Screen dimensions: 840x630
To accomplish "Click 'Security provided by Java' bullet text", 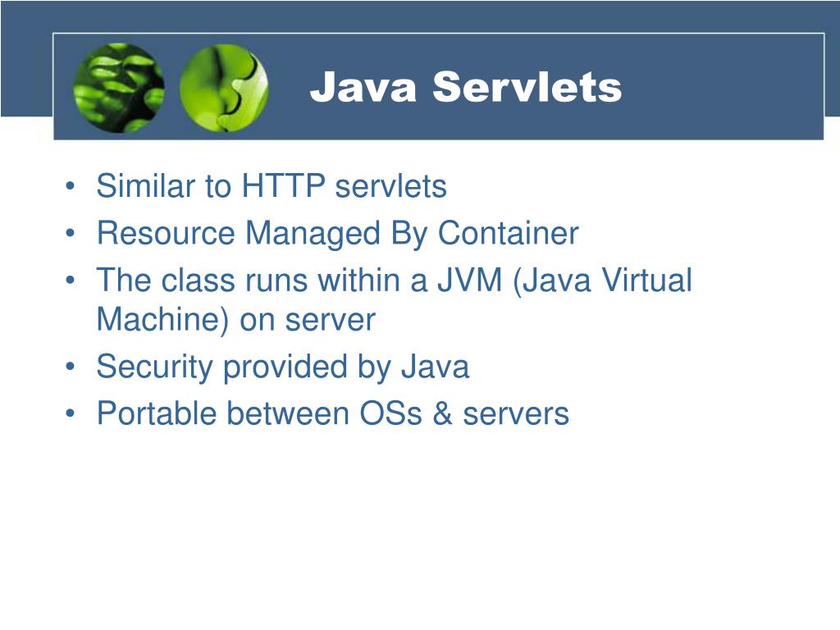I will coord(282,367).
